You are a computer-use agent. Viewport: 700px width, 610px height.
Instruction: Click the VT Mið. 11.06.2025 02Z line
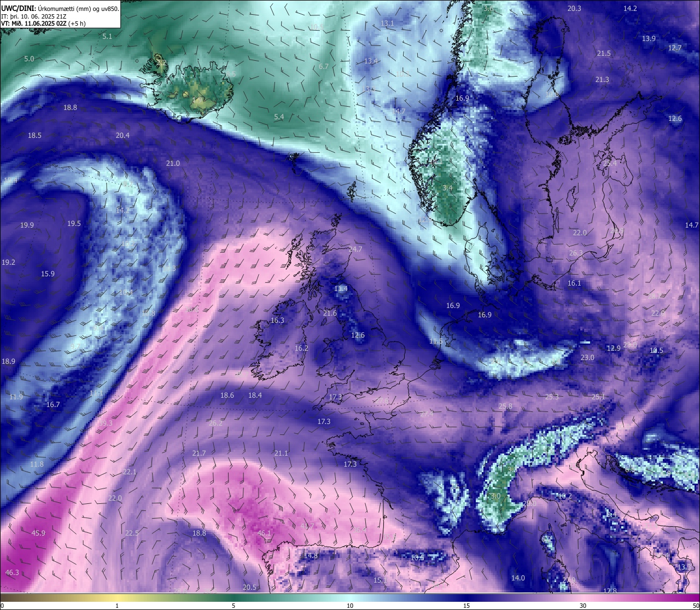tap(43, 24)
